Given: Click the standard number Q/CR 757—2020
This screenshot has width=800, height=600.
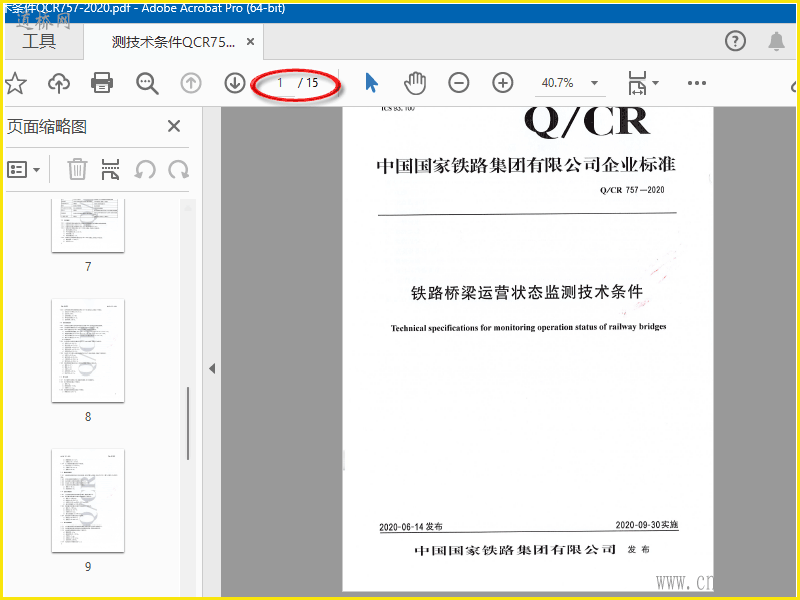Looking at the screenshot, I should 632,190.
